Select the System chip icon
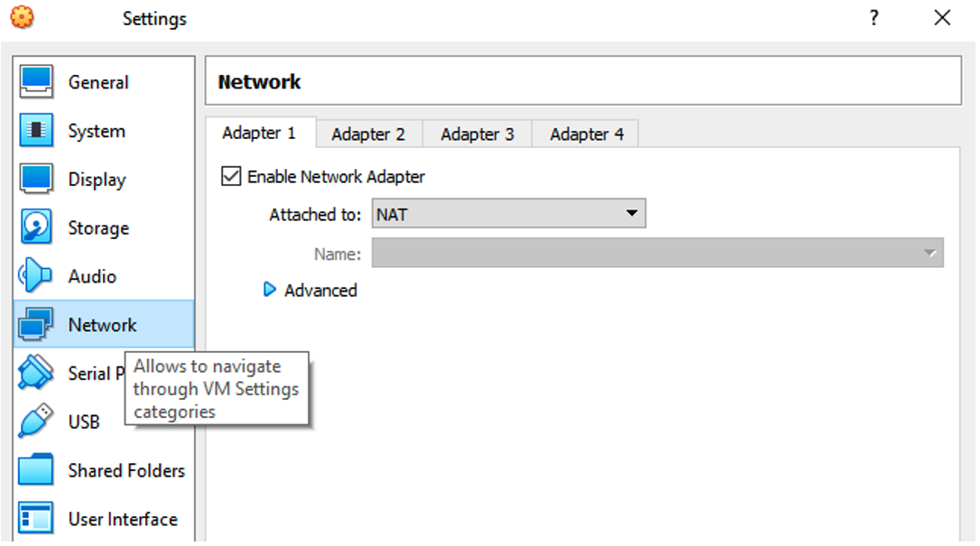Screen dimensions: 980x546 point(35,131)
